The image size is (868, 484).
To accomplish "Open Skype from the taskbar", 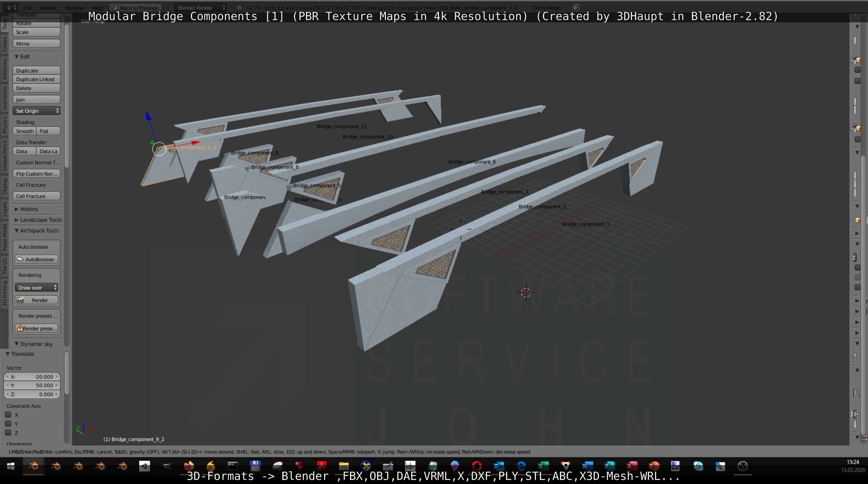I will [x=698, y=466].
